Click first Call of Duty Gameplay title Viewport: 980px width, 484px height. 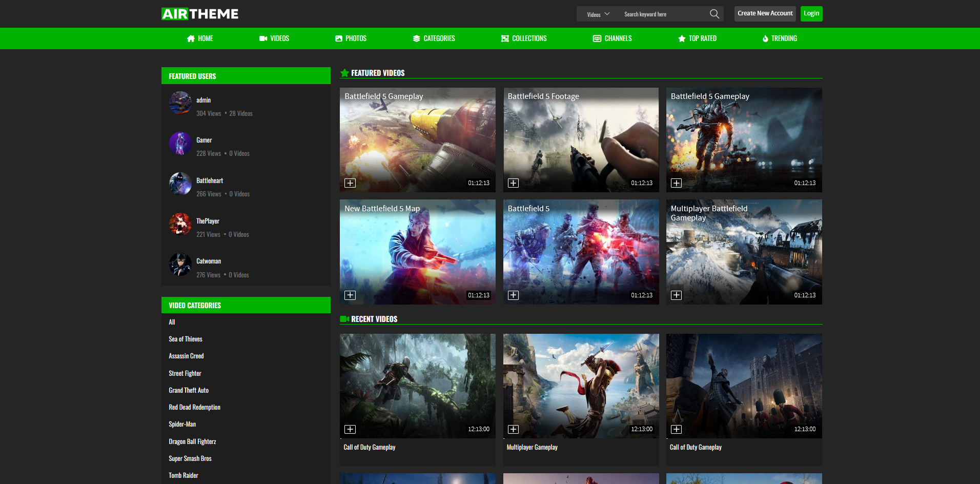pos(370,447)
